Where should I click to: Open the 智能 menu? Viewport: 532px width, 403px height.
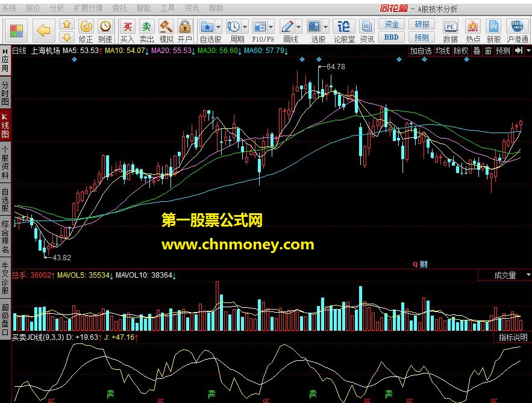pyautogui.click(x=143, y=7)
